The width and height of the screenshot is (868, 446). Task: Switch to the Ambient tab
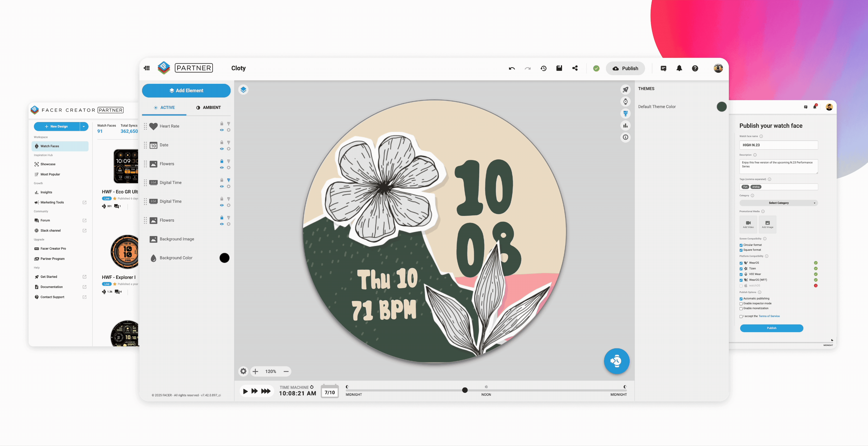tap(208, 107)
